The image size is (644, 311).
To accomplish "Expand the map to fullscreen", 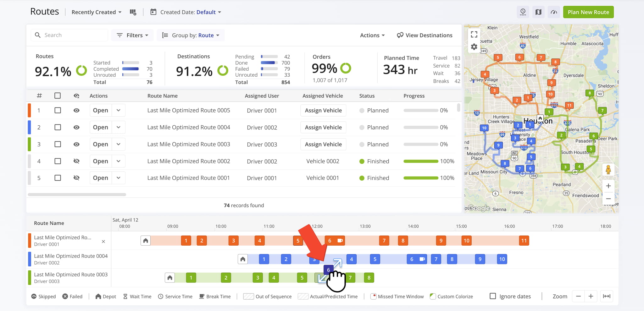I will tap(474, 34).
